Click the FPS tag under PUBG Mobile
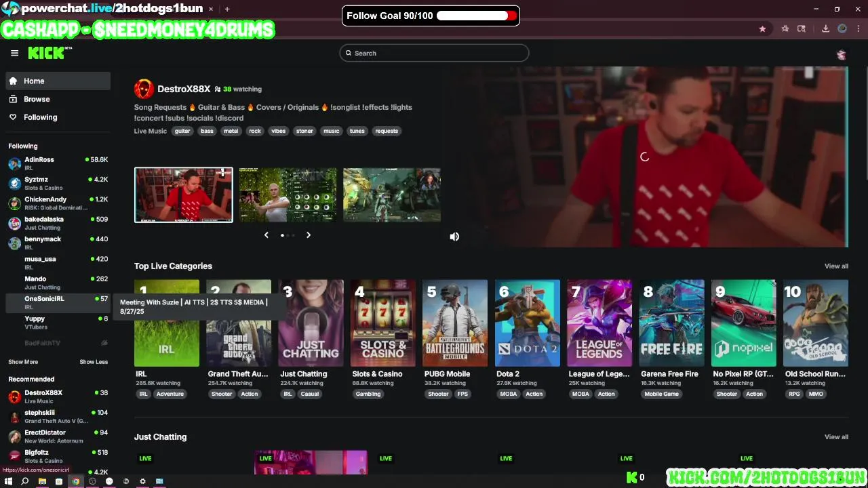The width and height of the screenshot is (868, 488). (x=462, y=394)
